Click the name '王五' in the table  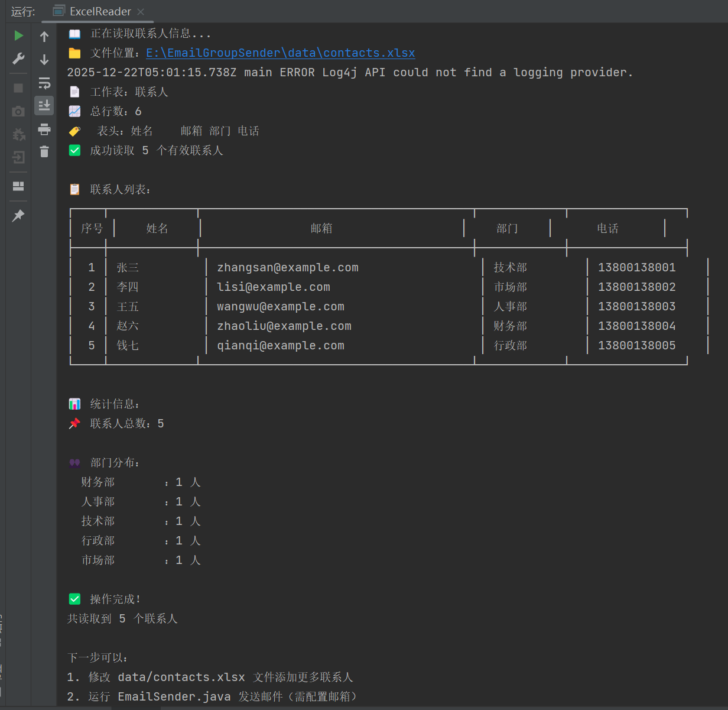coord(128,306)
